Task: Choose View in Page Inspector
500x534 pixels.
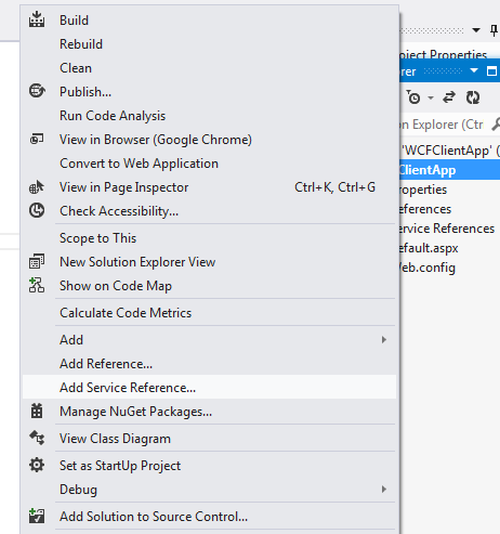Action: click(x=209, y=187)
